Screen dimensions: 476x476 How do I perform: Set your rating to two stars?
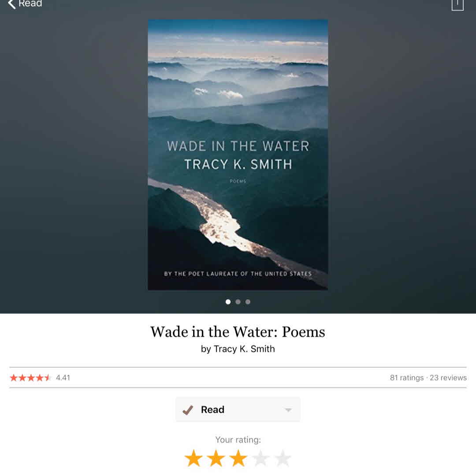point(216,458)
